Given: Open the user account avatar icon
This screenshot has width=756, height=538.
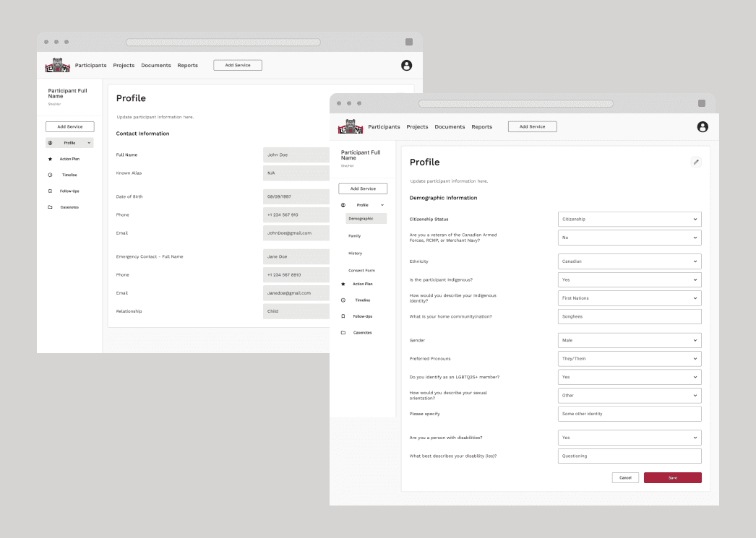Looking at the screenshot, I should click(x=703, y=126).
